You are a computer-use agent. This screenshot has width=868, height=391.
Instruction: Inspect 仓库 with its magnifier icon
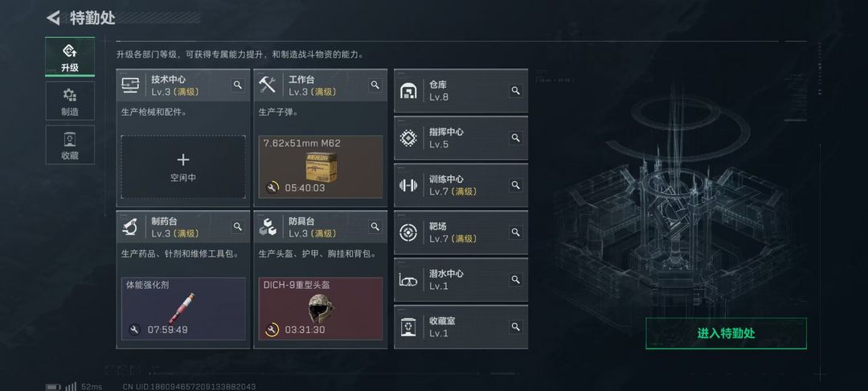pos(516,91)
